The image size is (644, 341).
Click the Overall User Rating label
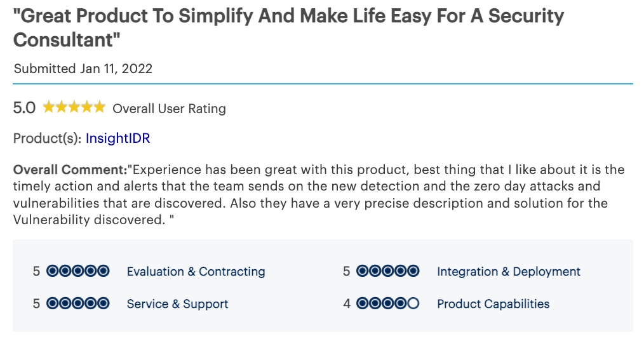[169, 109]
